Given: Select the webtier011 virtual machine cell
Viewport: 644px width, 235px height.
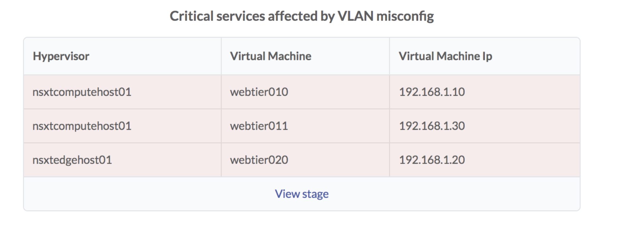Looking at the screenshot, I should pos(259,126).
